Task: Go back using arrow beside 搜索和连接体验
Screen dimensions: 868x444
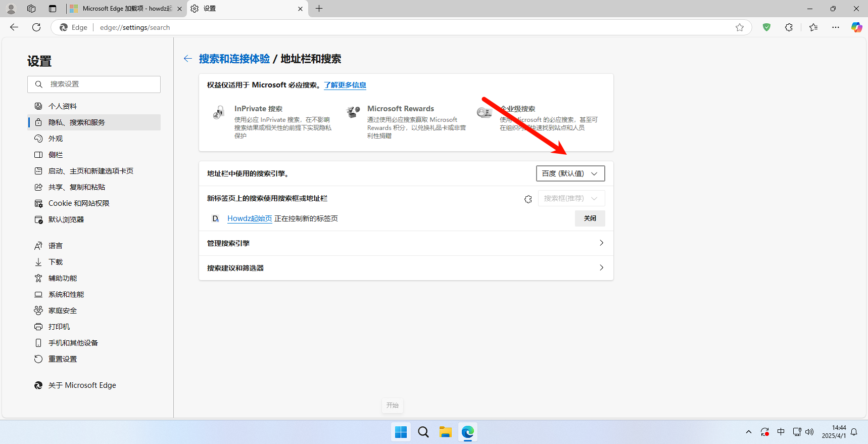Action: click(188, 59)
